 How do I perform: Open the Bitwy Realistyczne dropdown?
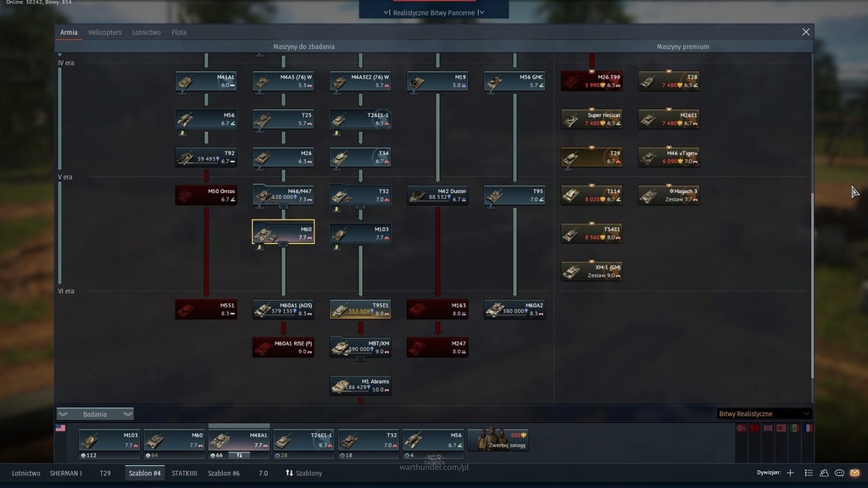(x=764, y=413)
